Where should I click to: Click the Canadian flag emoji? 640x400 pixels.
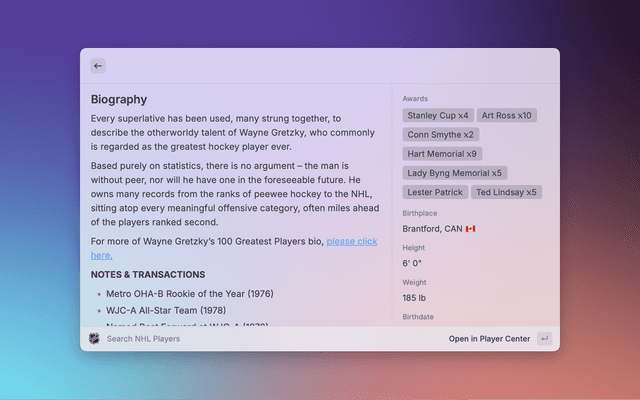coord(471,229)
